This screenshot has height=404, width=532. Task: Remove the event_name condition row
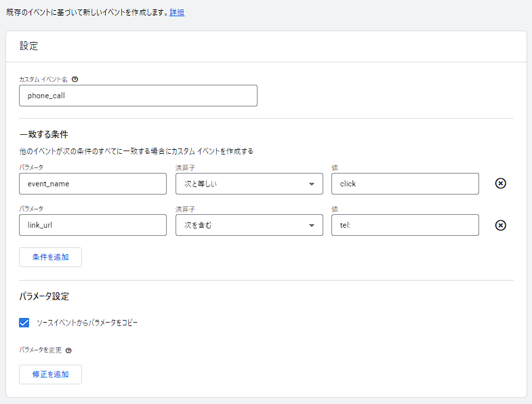click(500, 184)
